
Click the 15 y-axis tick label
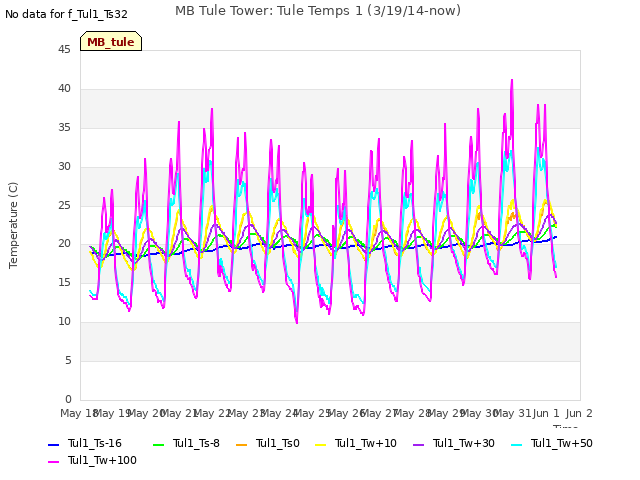(x=64, y=282)
